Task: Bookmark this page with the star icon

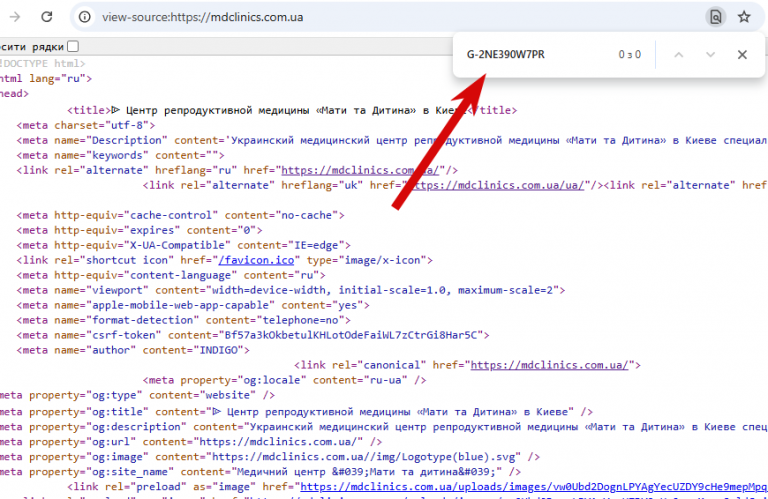Action: pos(744,17)
